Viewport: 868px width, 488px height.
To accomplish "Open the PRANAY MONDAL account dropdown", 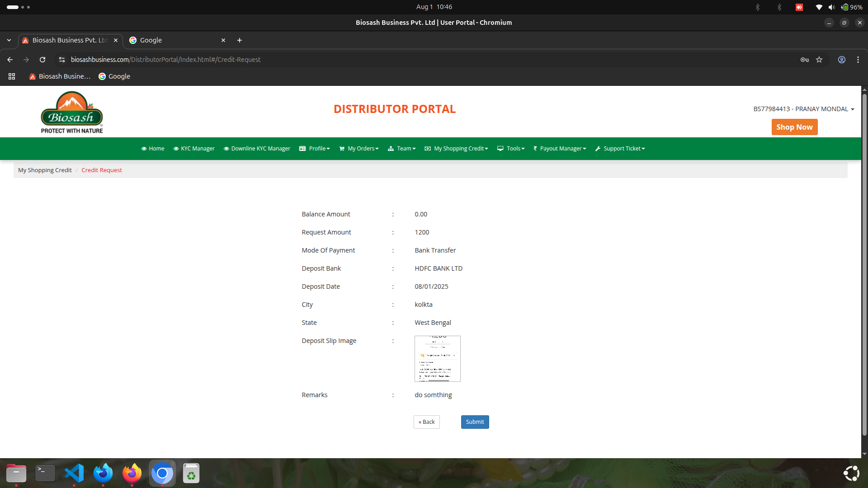I will pos(803,109).
